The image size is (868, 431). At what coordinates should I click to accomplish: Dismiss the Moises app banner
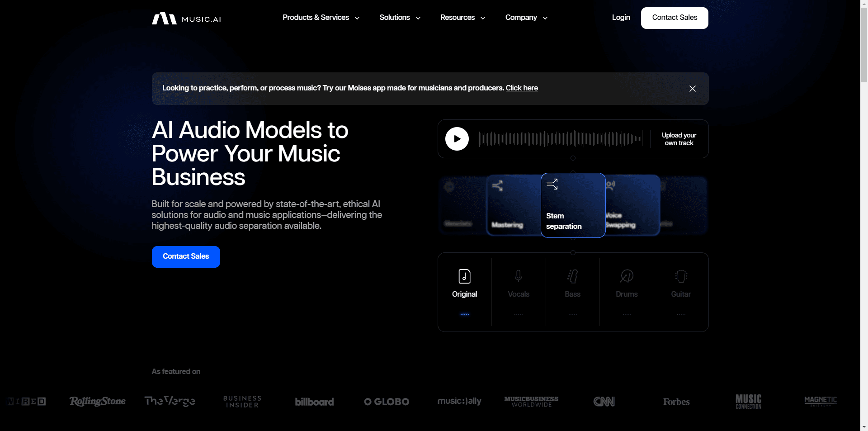[x=693, y=89]
